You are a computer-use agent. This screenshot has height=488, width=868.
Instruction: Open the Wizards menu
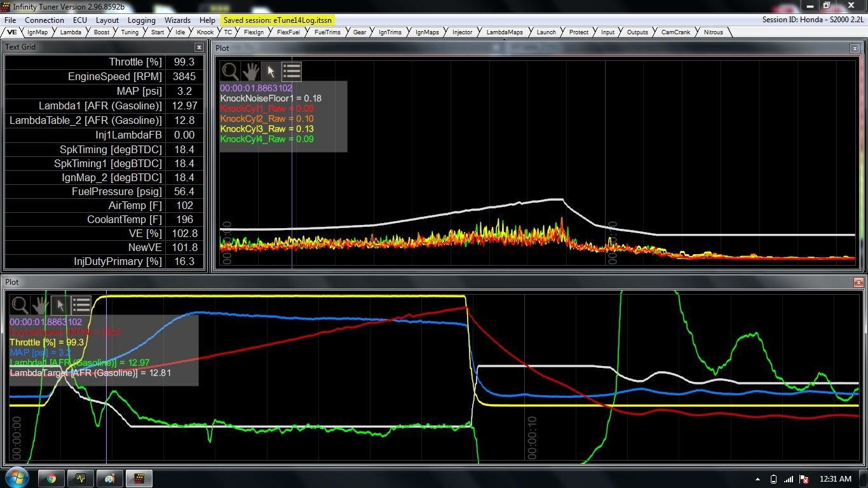(177, 20)
